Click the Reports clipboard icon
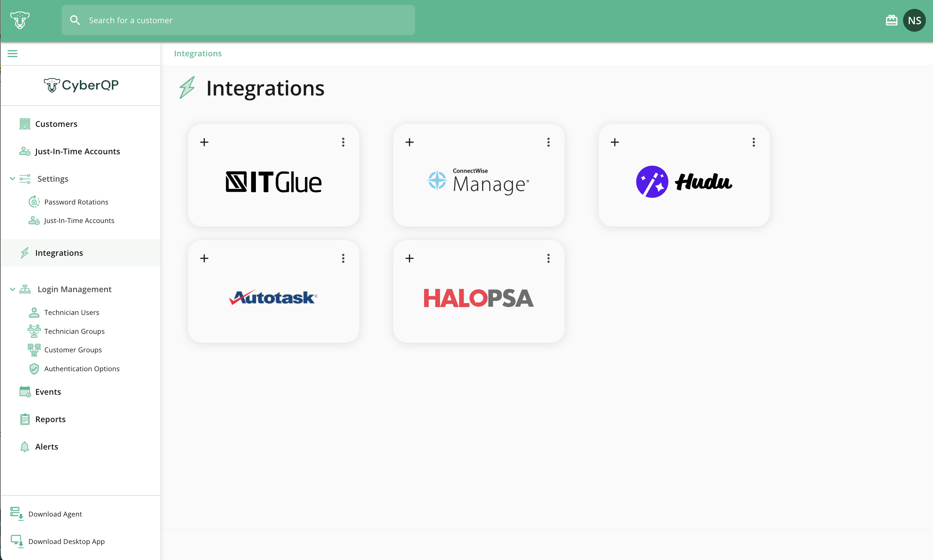 click(25, 419)
